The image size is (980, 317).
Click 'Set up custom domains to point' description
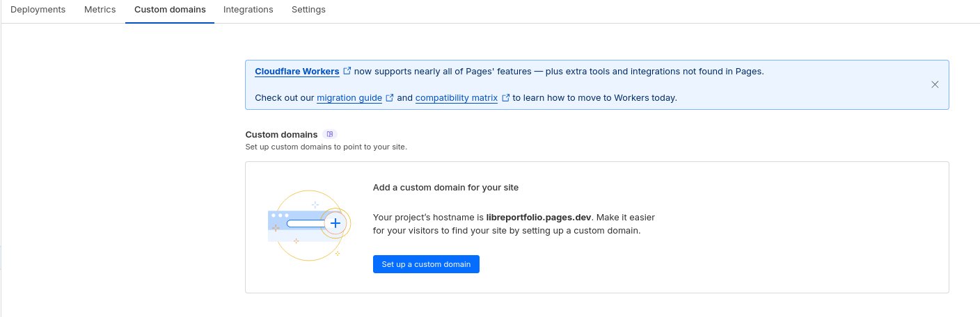point(326,147)
